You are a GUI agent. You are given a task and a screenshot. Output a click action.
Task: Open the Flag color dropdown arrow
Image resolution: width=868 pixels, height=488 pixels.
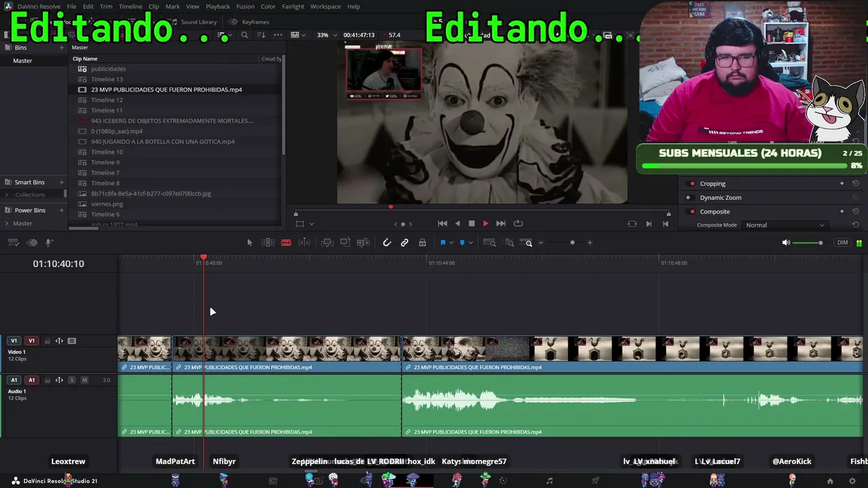point(451,243)
